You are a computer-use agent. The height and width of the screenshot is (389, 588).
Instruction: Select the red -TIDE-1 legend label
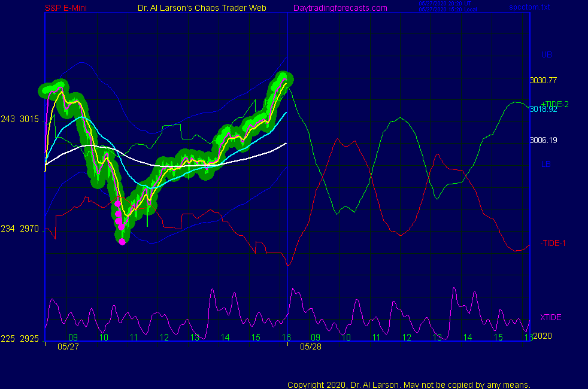pyautogui.click(x=553, y=243)
